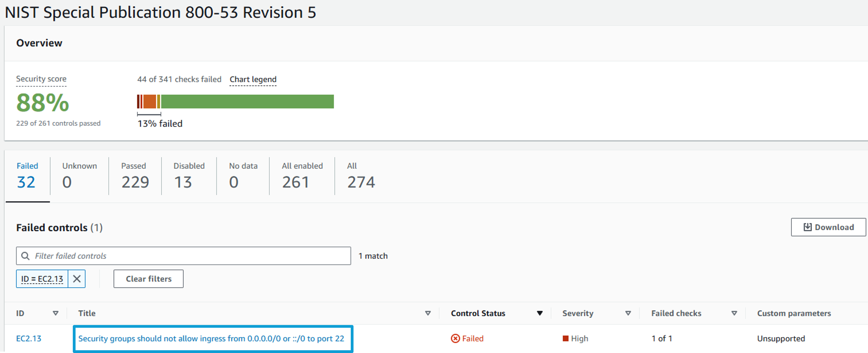Screen dimensions: 868x353
Task: Edit the ID = EC2.13 filter token
Action: (x=42, y=279)
